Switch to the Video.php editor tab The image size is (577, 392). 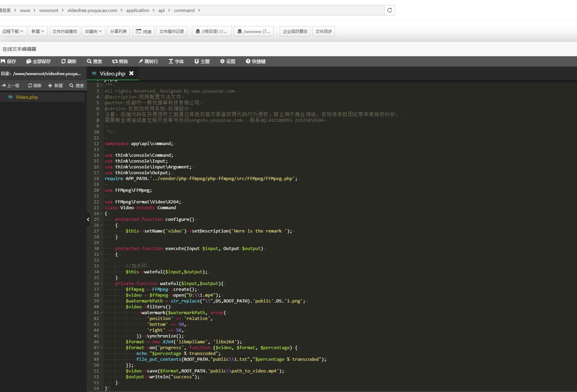click(113, 73)
